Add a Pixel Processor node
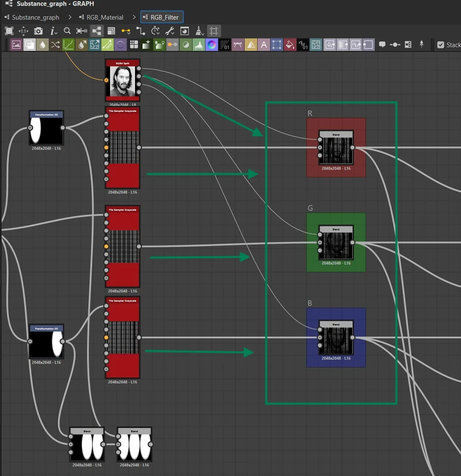Viewport: 461px width, 476px height. tap(225, 45)
